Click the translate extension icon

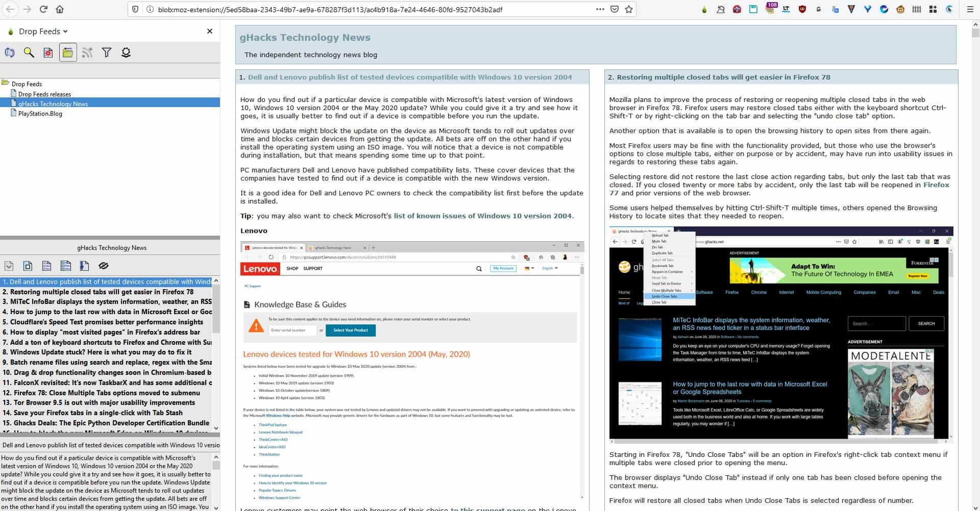(x=835, y=9)
